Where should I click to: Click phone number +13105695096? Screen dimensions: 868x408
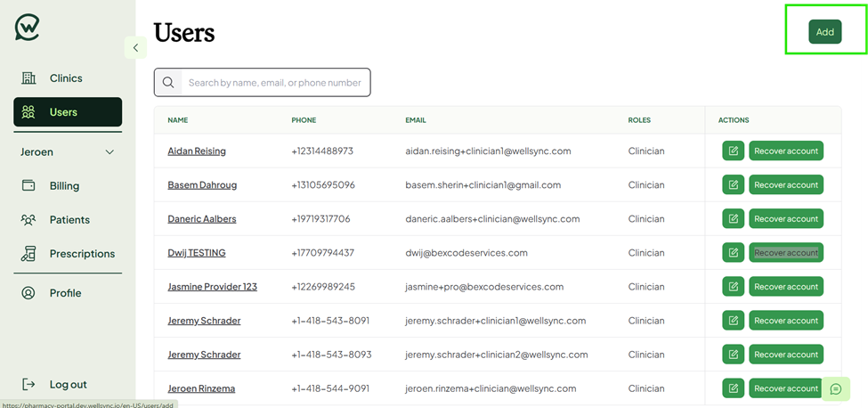[x=323, y=185]
